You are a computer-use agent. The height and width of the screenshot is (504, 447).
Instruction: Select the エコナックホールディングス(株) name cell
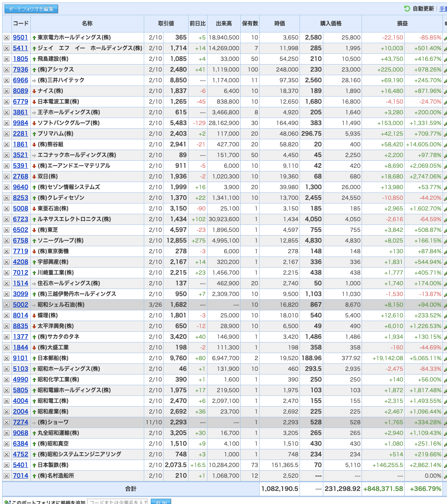87,155
